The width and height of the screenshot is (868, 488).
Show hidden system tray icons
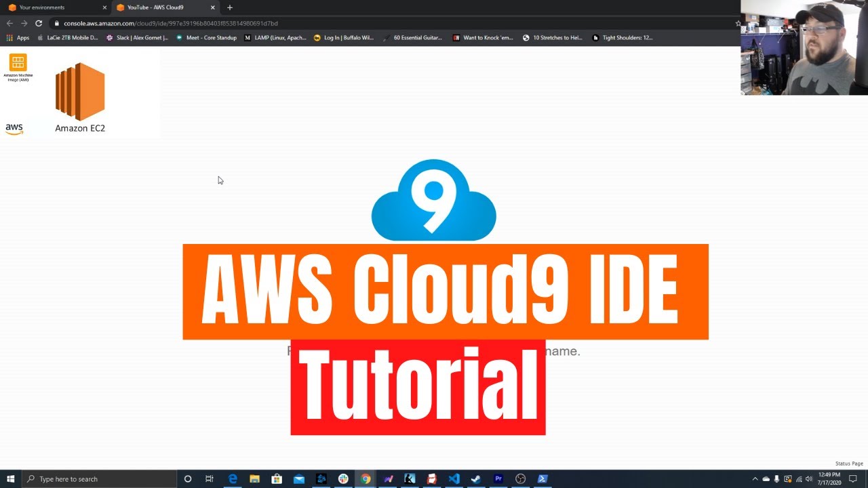pos(755,479)
